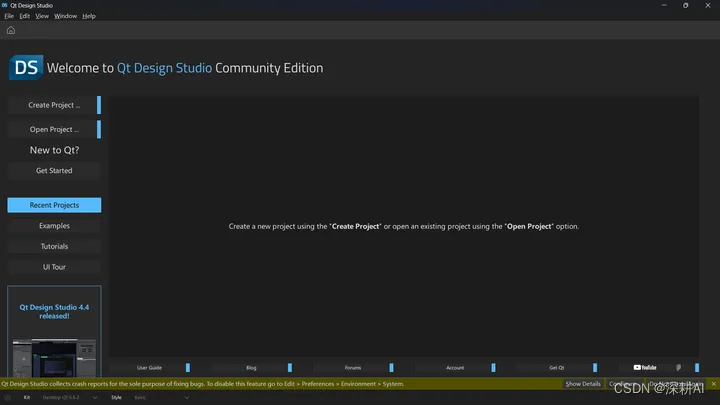Open the File menu
720x405 pixels.
9,16
